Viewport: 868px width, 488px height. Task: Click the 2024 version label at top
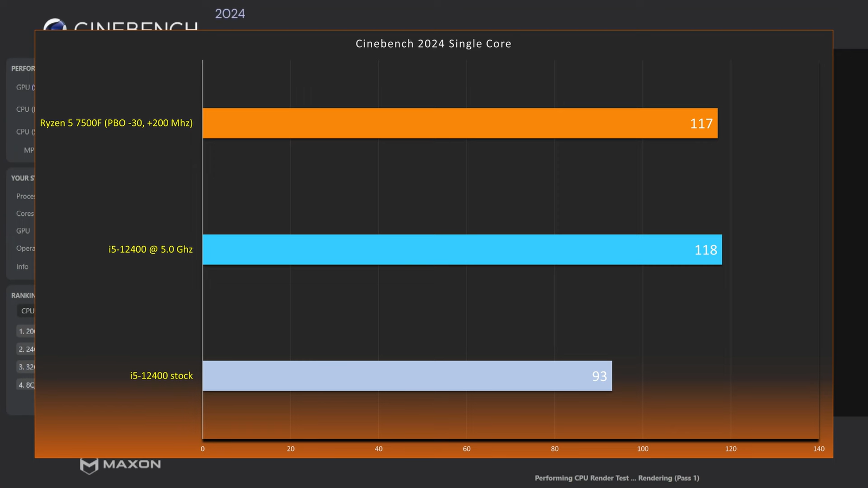coord(230,14)
